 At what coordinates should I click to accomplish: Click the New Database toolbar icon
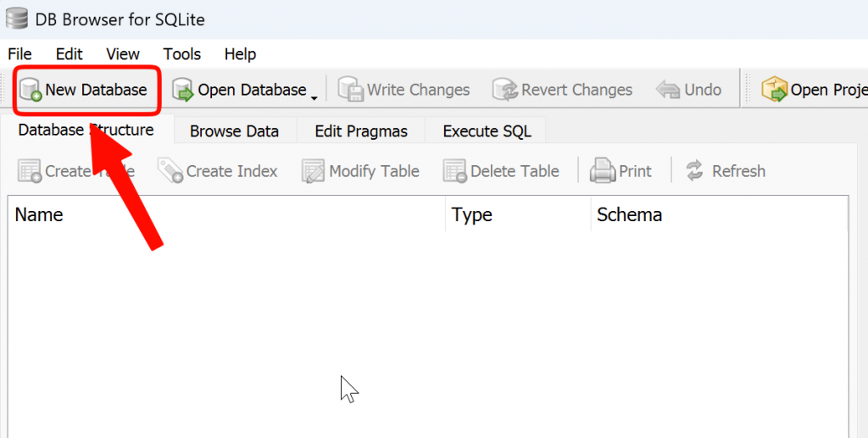31,90
